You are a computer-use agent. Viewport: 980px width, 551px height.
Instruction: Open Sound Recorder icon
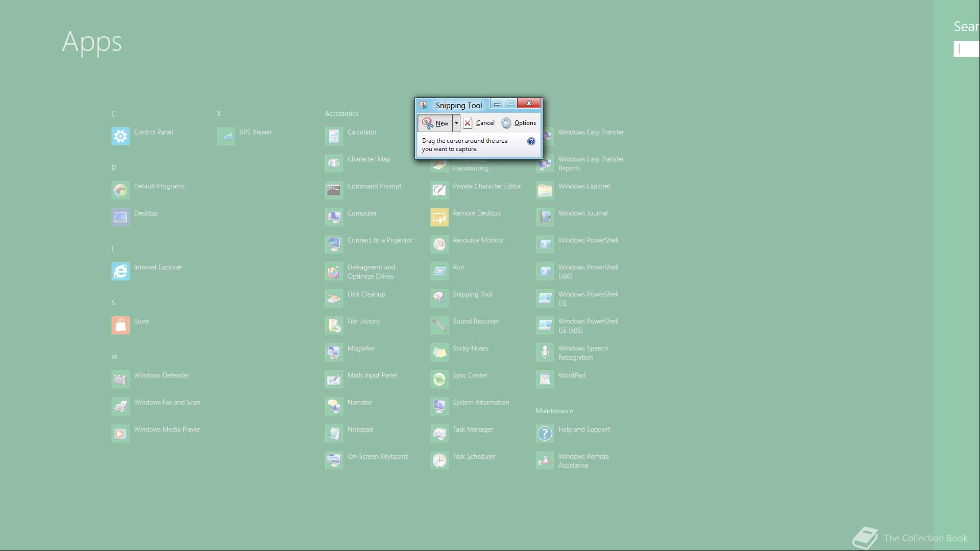click(x=439, y=325)
